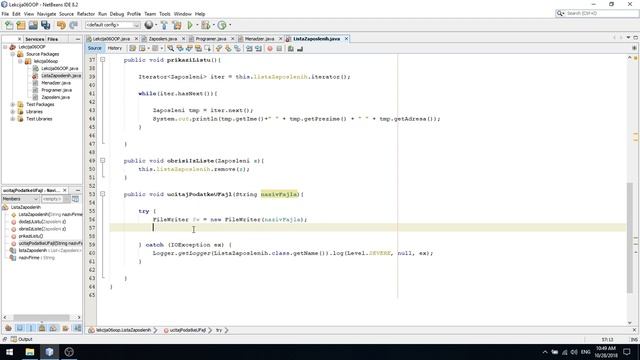Viewport: 640px width, 360px height.
Task: Collapse the ucitajPodatkeUFajl method fold marker
Action: pos(103,194)
